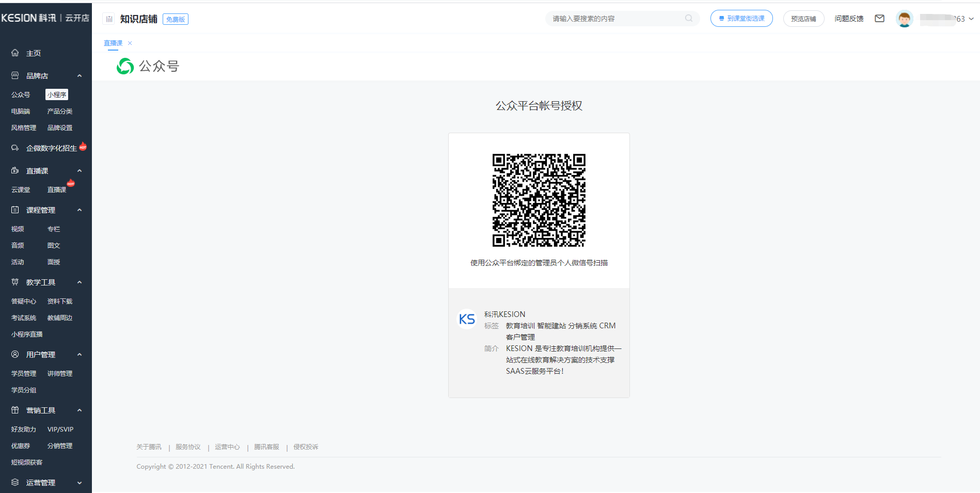Click the 教学工具 icon in sidebar
Viewport: 980px width, 493px height.
[15, 282]
